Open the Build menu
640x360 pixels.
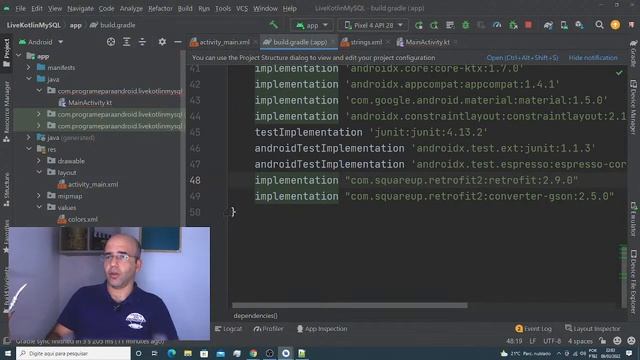185,8
